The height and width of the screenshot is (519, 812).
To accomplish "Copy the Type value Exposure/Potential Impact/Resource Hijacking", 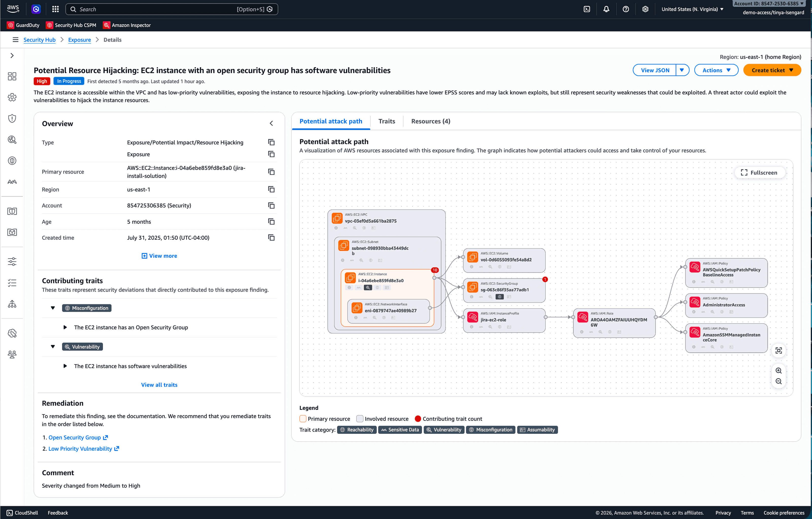I will click(x=271, y=142).
